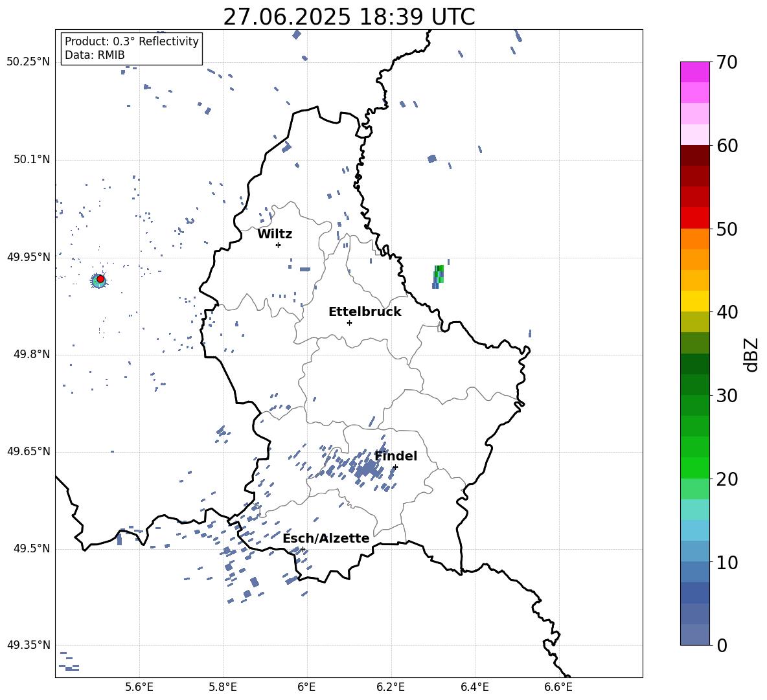Screen dimensions: 767x700
Task: Click the 49.35°N latitude label
Action: (29, 645)
